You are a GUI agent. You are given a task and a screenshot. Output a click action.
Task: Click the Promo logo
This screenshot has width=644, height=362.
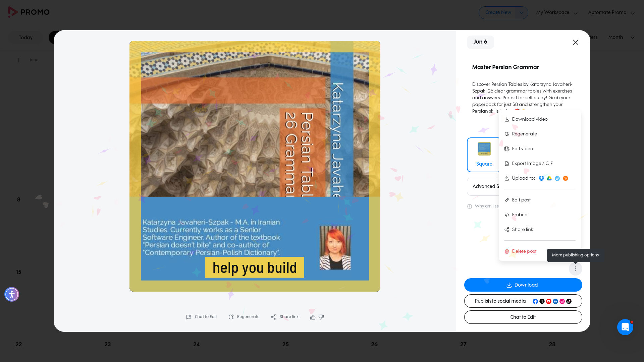click(29, 12)
